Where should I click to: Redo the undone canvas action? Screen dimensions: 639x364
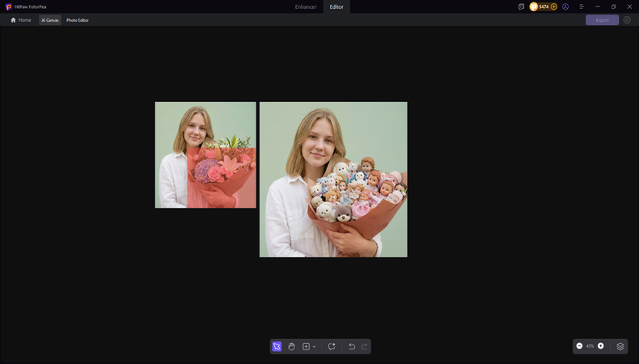click(x=364, y=346)
